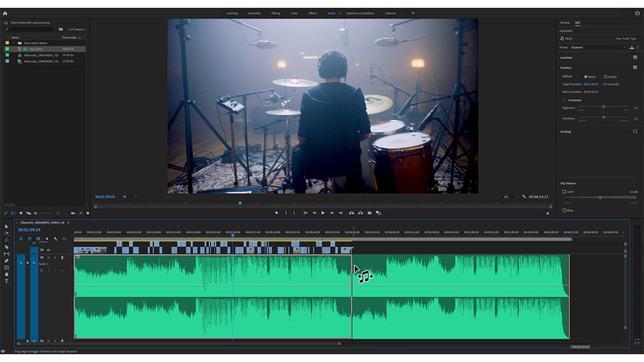Click the project panel list view icon
This screenshot has height=362, width=644.
click(13, 213)
